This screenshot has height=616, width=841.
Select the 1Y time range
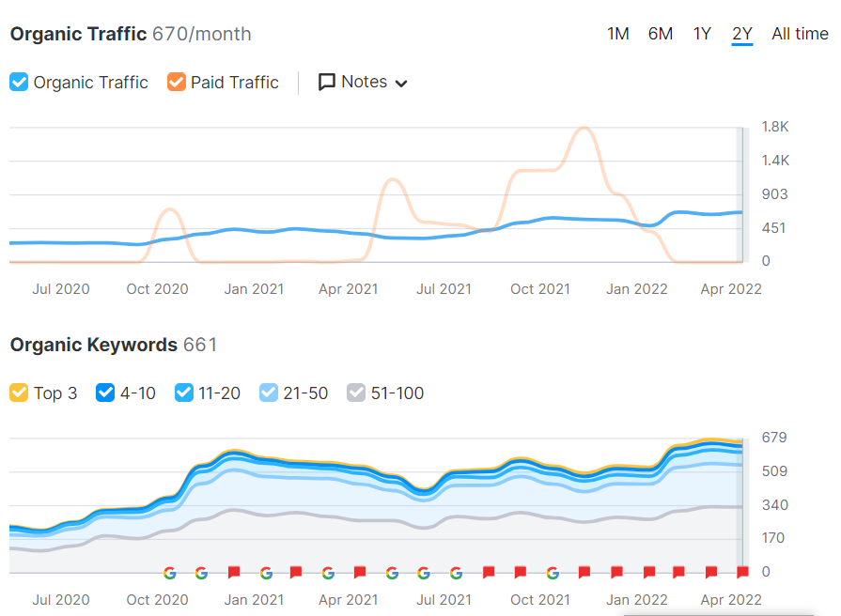(702, 33)
